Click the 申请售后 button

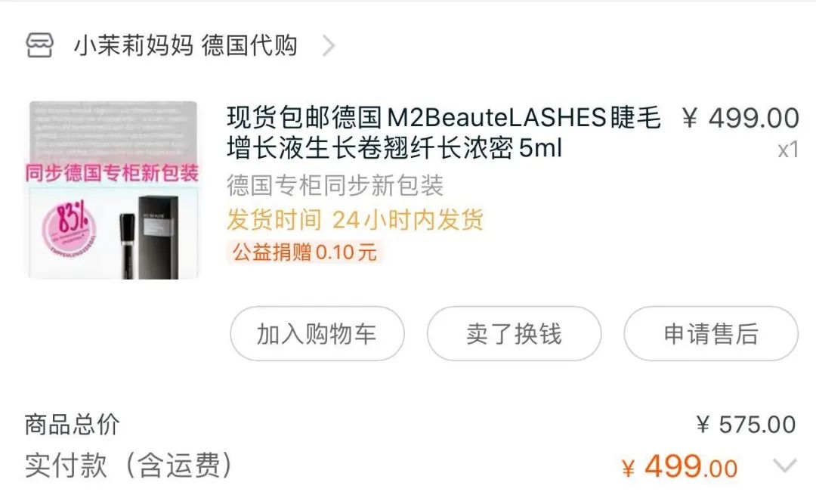click(x=711, y=334)
